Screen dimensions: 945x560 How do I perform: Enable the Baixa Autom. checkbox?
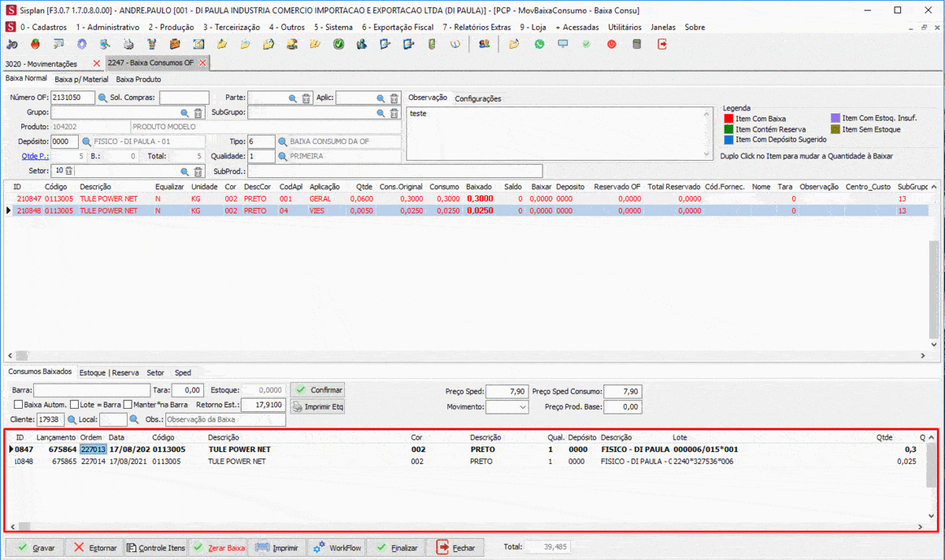17,405
